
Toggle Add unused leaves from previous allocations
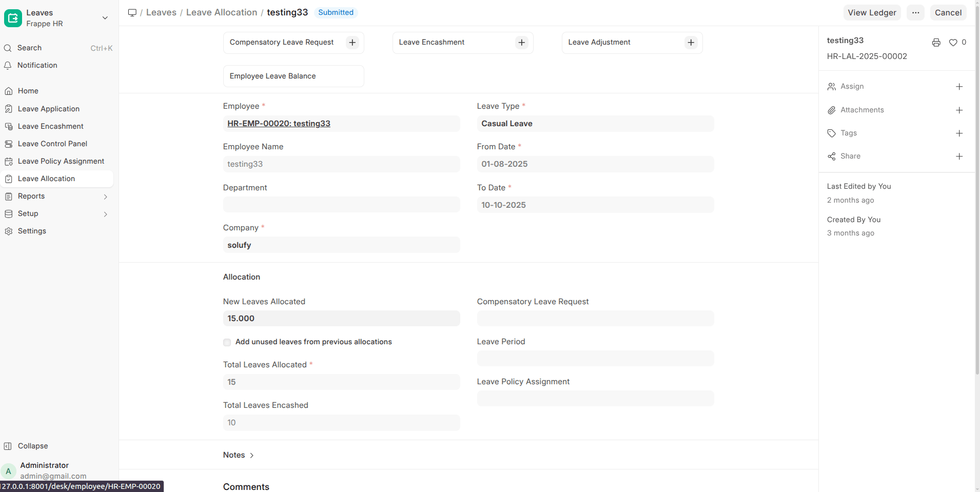coord(227,342)
